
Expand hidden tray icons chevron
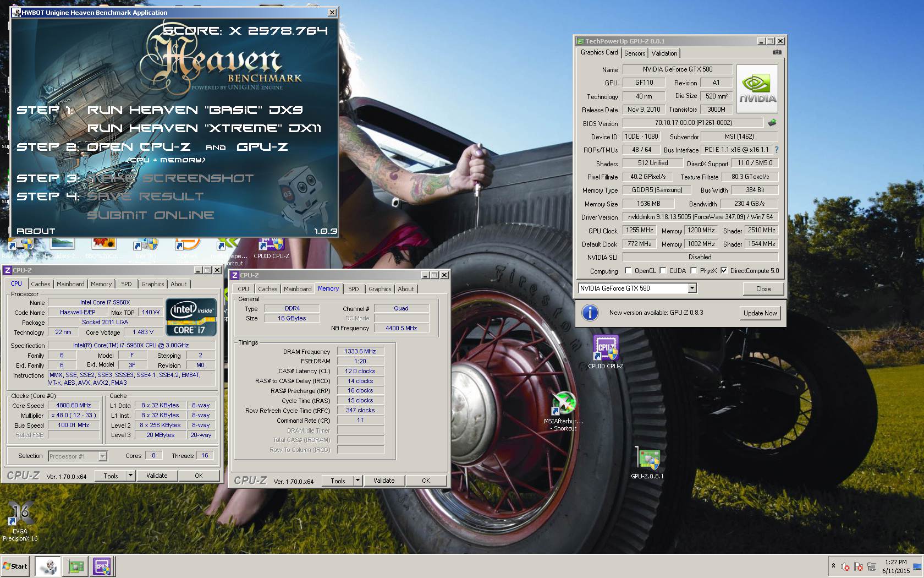point(833,566)
